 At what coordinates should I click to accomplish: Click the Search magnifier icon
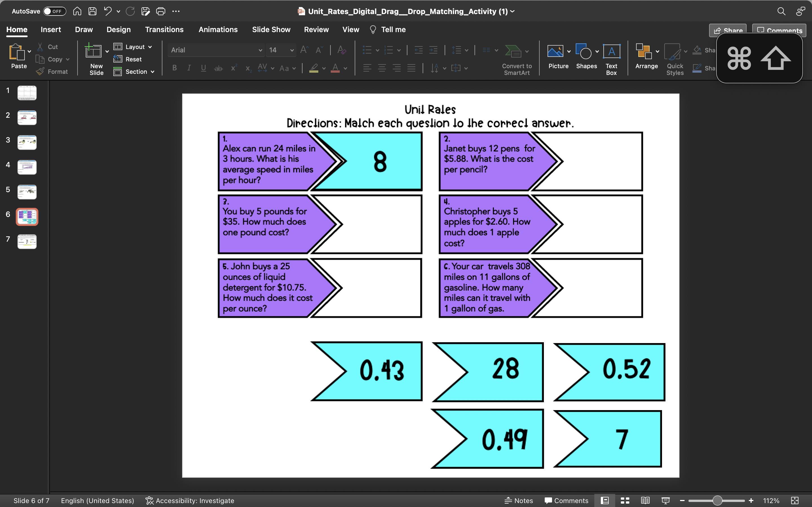pos(781,11)
